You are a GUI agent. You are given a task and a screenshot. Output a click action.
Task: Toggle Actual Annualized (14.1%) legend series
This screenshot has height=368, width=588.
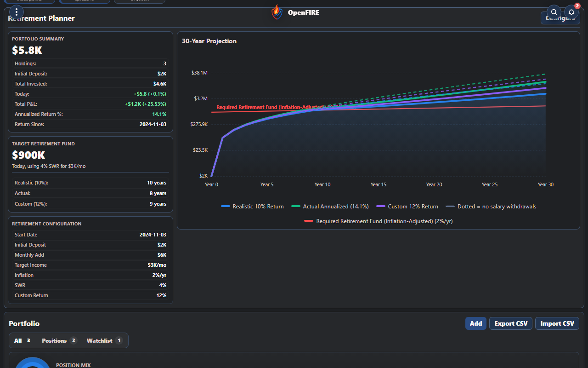(330, 207)
